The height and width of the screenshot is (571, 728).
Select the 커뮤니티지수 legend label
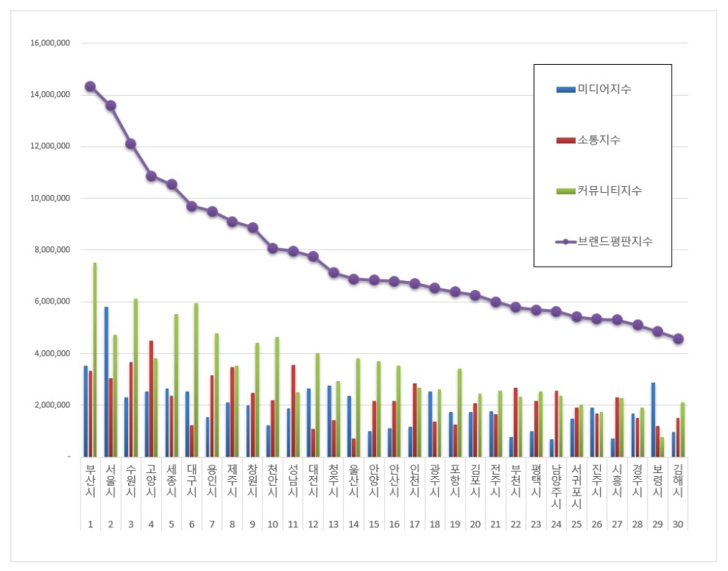610,191
